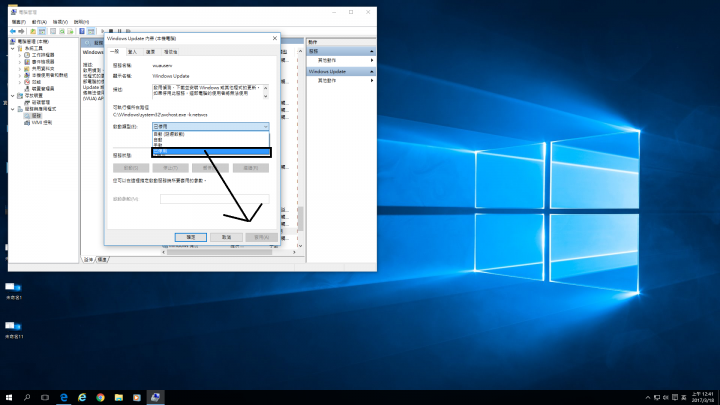720x405 pixels.
Task: Click the Up One Level folder toolbar icon
Action: pos(33,31)
